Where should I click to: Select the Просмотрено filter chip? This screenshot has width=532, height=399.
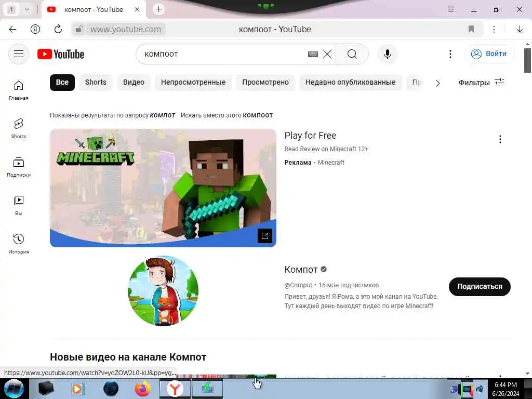265,83
